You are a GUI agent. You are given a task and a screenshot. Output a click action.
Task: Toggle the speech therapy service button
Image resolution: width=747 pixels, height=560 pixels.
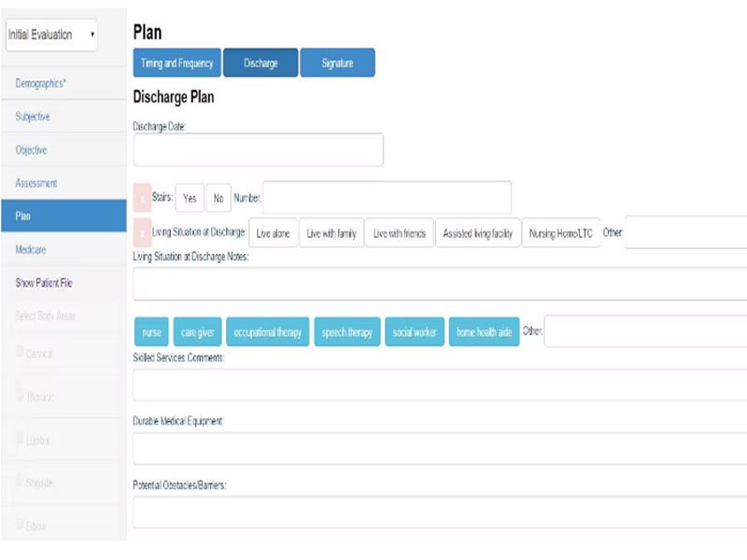(347, 332)
